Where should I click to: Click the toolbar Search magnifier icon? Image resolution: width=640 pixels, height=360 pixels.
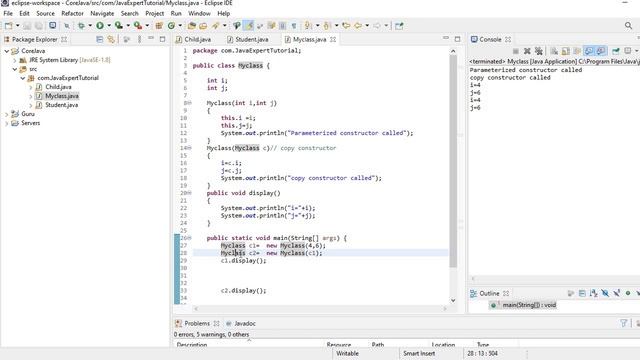(628, 26)
